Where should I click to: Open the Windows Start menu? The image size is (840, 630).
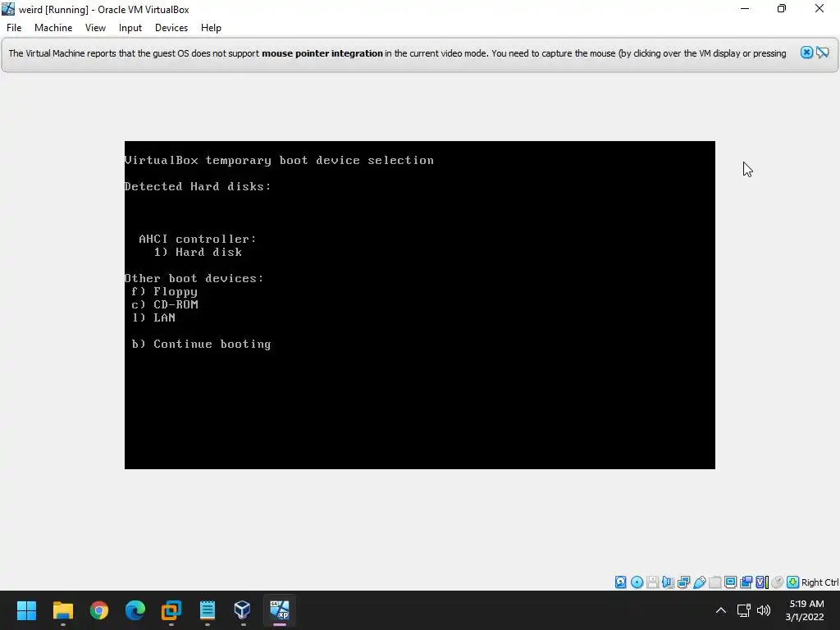coord(27,610)
